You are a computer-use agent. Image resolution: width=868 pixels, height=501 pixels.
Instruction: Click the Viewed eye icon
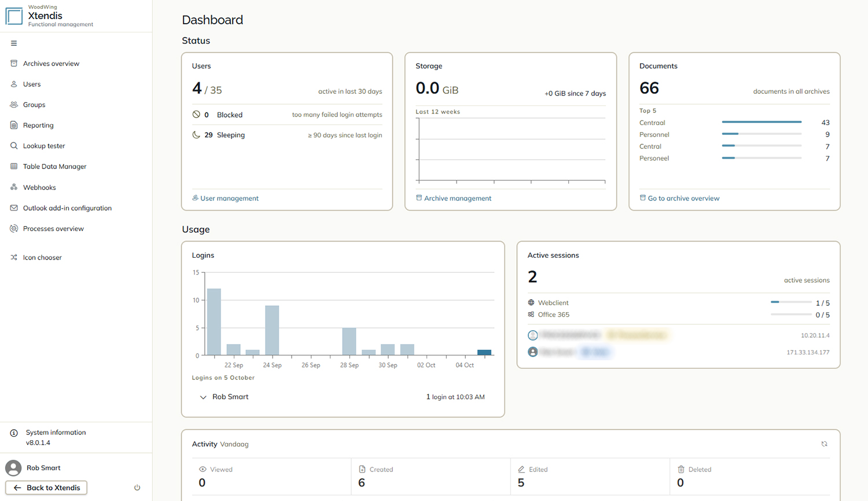pos(203,469)
